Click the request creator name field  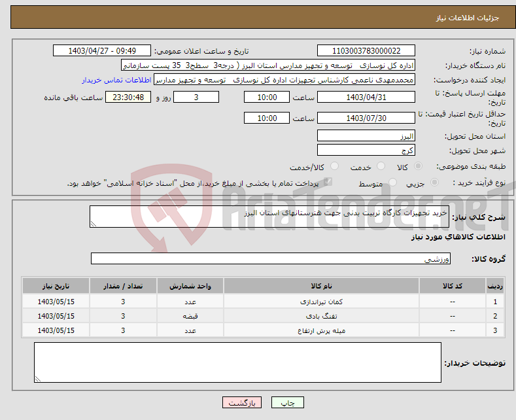coord(284,80)
